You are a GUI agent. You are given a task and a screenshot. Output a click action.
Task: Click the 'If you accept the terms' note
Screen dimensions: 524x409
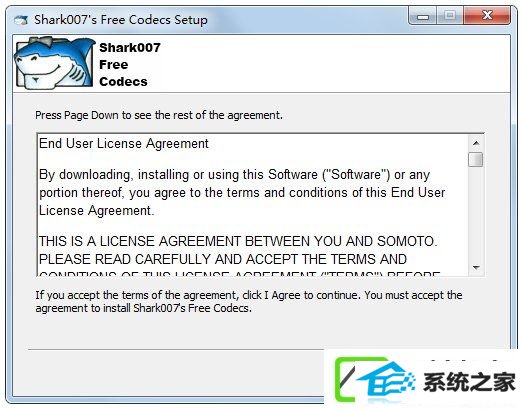249,301
